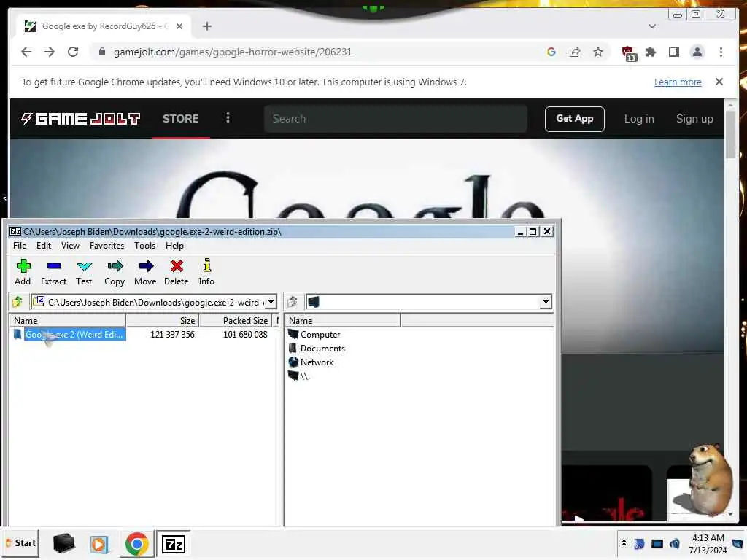747x560 pixels.
Task: Go up one folder in right panel
Action: pos(293,301)
